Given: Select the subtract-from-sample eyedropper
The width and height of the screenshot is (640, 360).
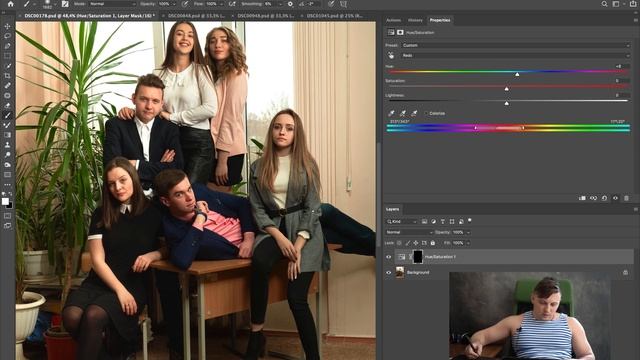Looking at the screenshot, I should (414, 113).
